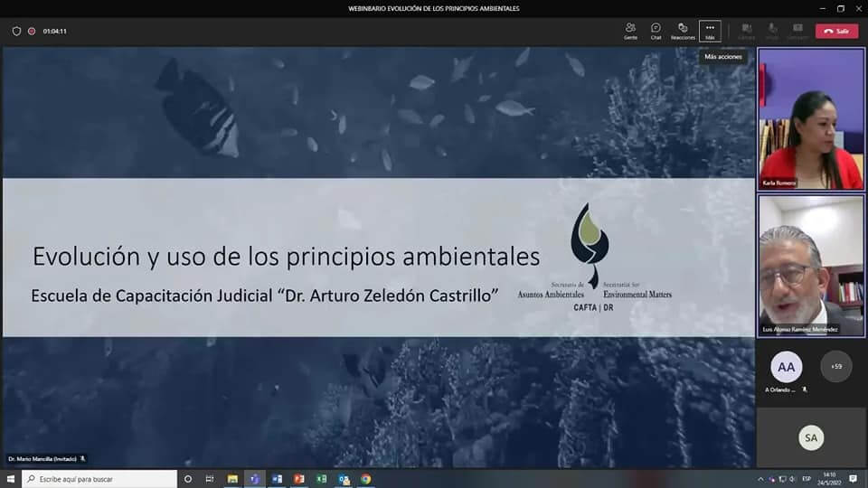Viewport: 868px width, 488px height.
Task: Open the Windows notification center
Action: [x=853, y=479]
